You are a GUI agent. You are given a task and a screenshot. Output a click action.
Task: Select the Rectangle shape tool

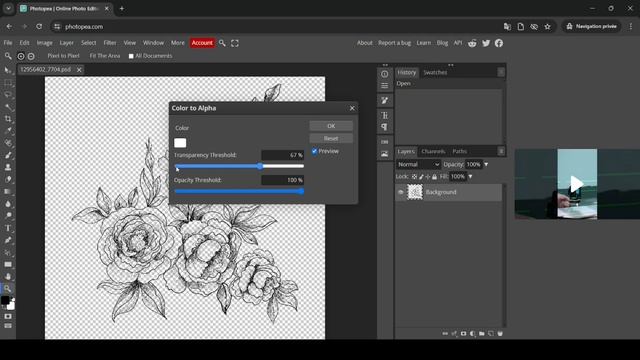[8, 264]
